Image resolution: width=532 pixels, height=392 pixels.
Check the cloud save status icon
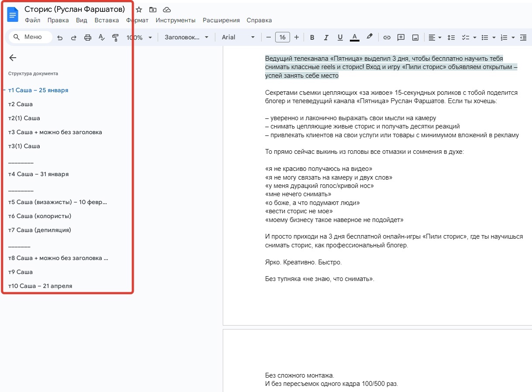(x=166, y=10)
